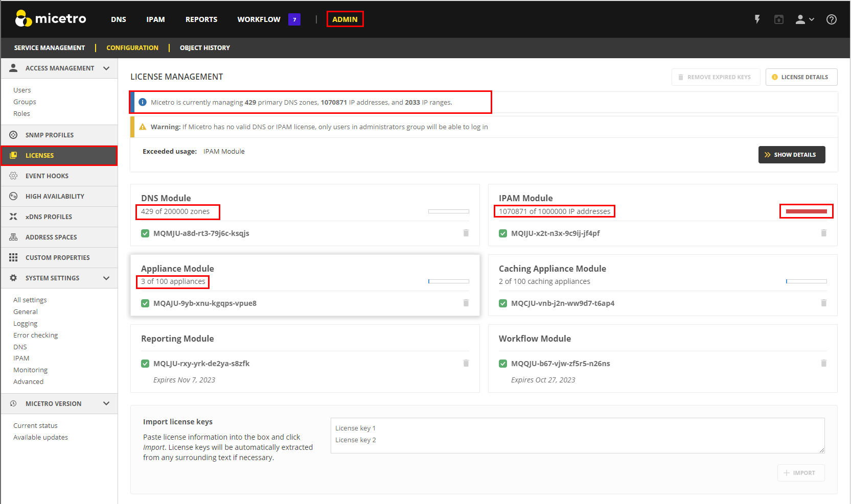Collapse the Access Management section

tap(106, 68)
